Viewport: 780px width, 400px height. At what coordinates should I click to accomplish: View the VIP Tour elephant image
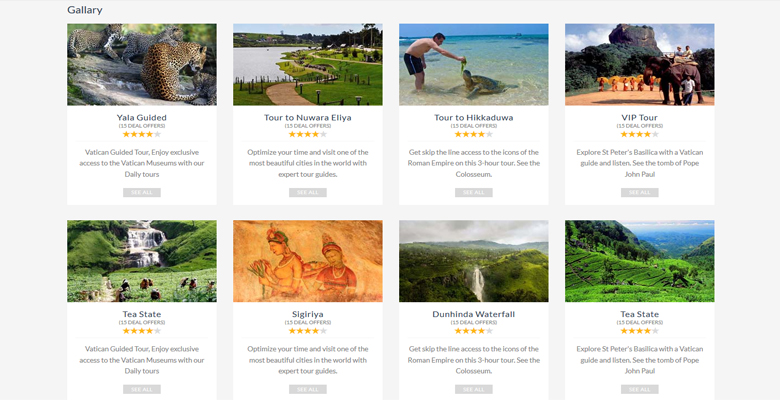639,65
